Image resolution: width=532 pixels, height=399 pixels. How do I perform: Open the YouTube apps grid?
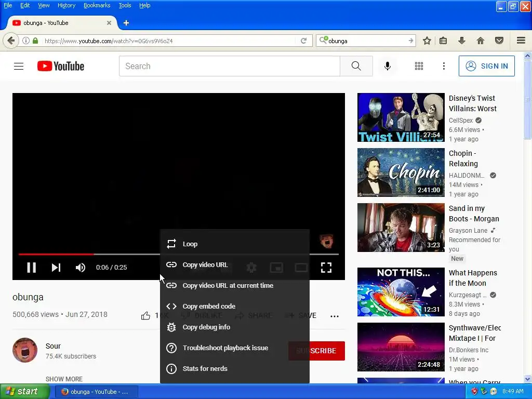(419, 66)
